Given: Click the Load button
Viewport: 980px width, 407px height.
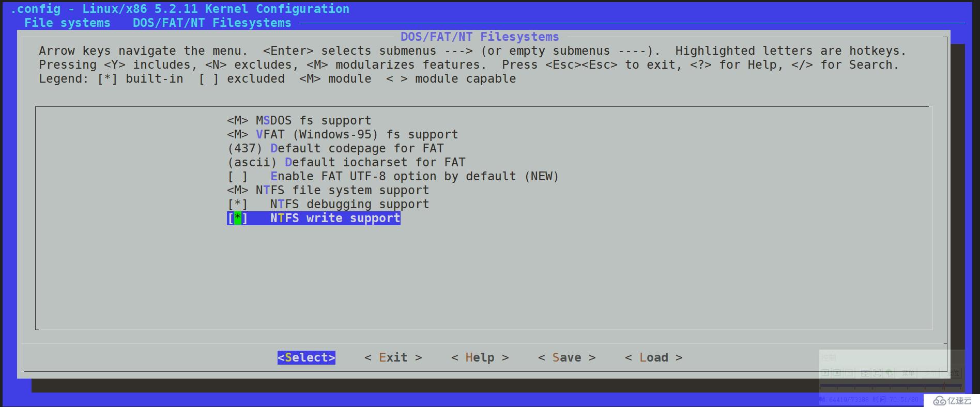Looking at the screenshot, I should pyautogui.click(x=654, y=357).
